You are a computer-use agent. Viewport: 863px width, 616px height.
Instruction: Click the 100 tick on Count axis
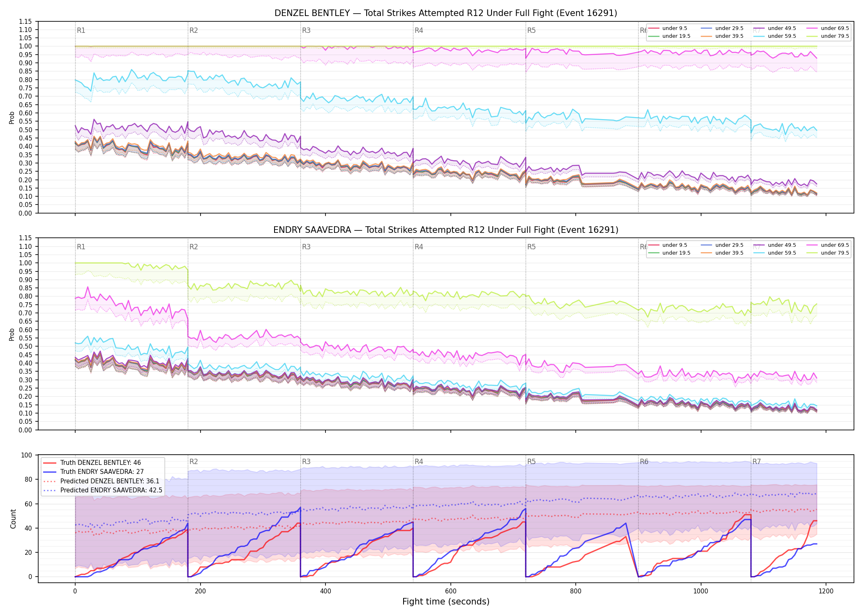(26, 455)
